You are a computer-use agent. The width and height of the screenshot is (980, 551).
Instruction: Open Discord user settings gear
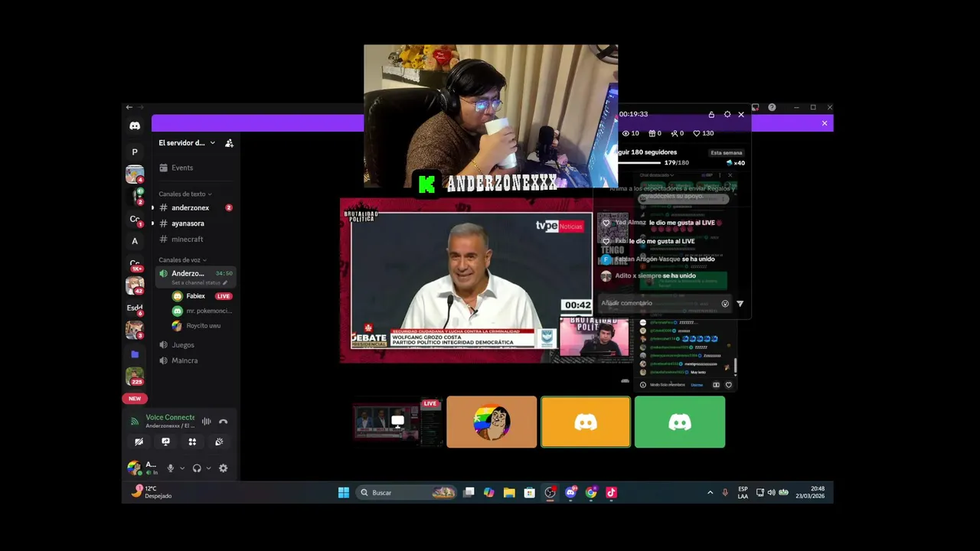coord(223,468)
